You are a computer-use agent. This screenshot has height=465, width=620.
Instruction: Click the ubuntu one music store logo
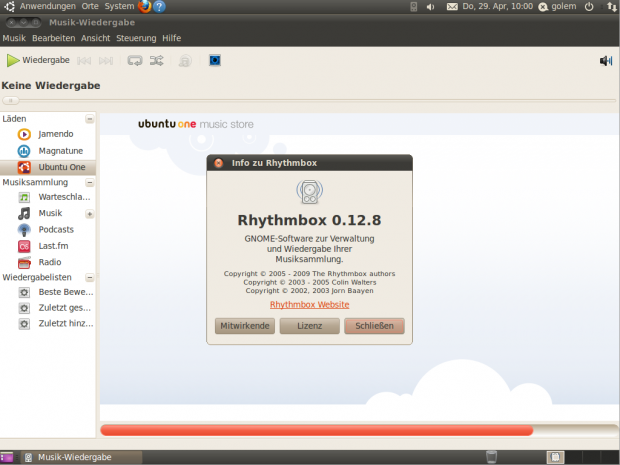pos(196,124)
